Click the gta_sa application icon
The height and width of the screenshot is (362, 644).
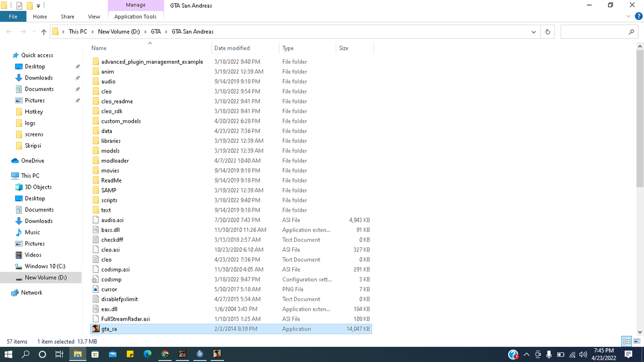coord(96,329)
